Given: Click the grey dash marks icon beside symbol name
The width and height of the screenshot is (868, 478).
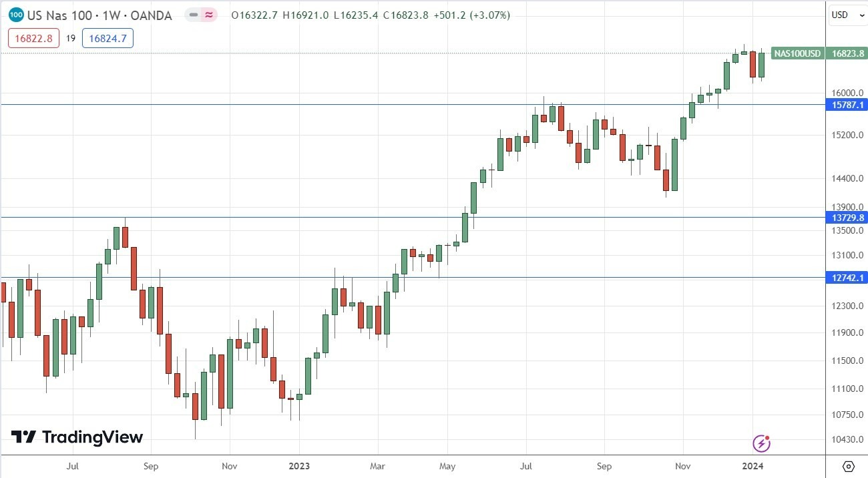Looking at the screenshot, I should [192, 15].
